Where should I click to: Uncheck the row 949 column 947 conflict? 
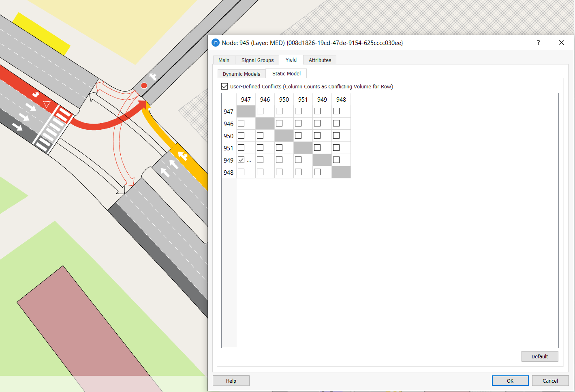[241, 160]
